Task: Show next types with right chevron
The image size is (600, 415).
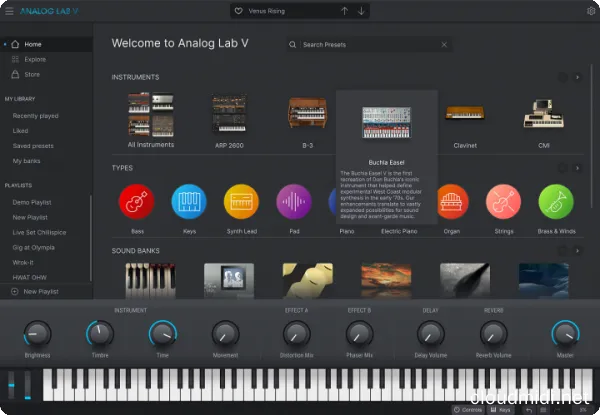Action: point(577,168)
